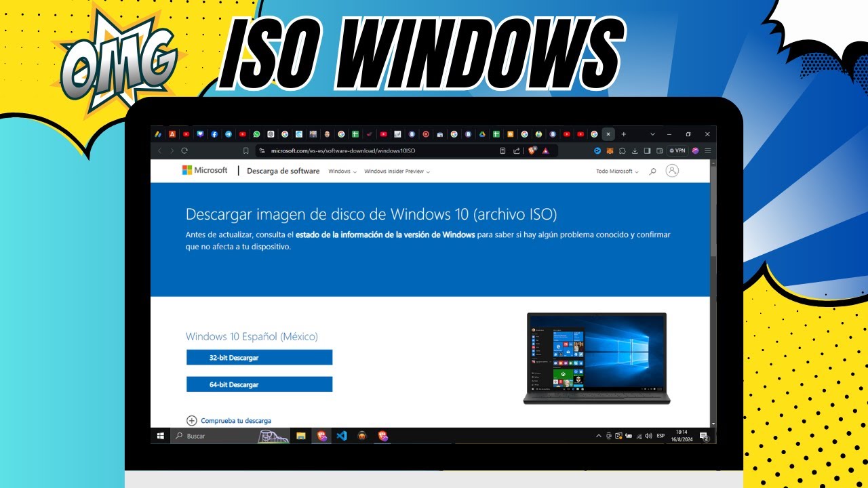Switch to the Google Drive tab
868x488 pixels.
pyautogui.click(x=482, y=134)
